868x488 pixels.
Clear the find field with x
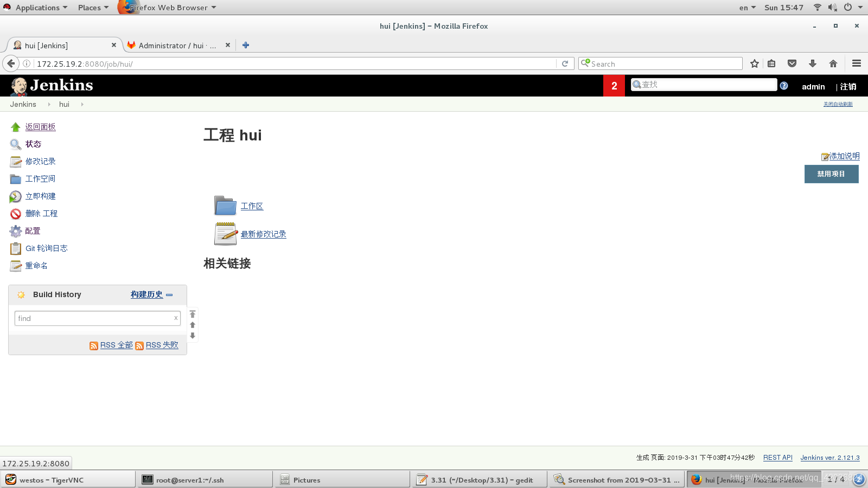pos(176,318)
